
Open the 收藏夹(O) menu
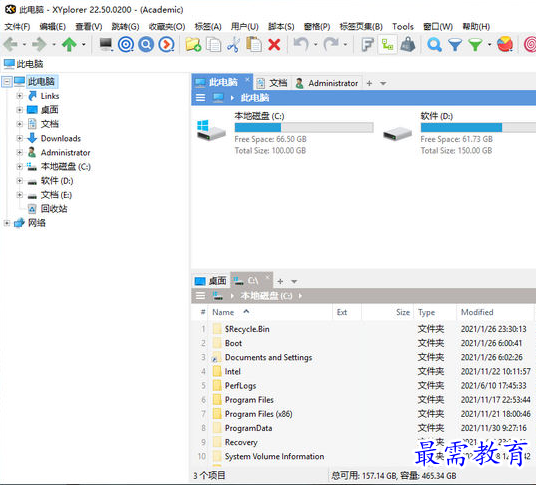(x=167, y=27)
